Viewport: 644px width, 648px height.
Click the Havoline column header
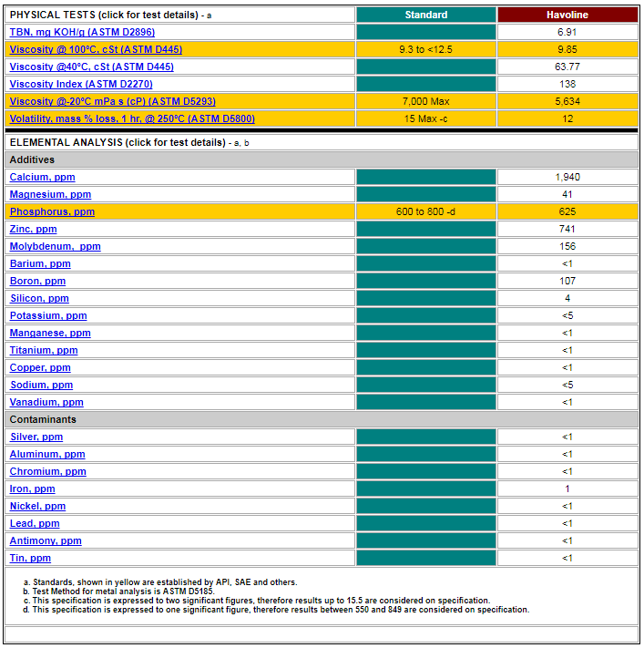(567, 15)
